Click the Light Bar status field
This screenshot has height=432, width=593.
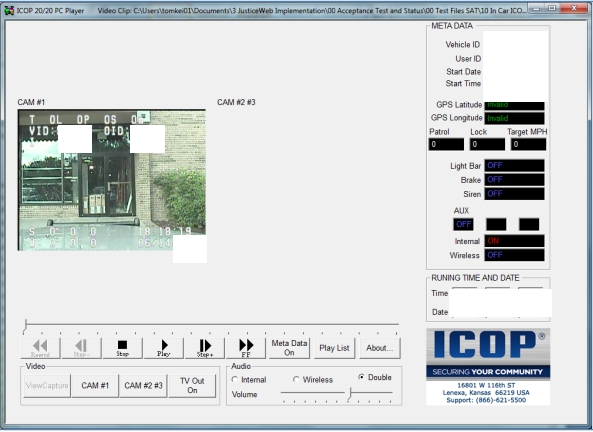(514, 165)
